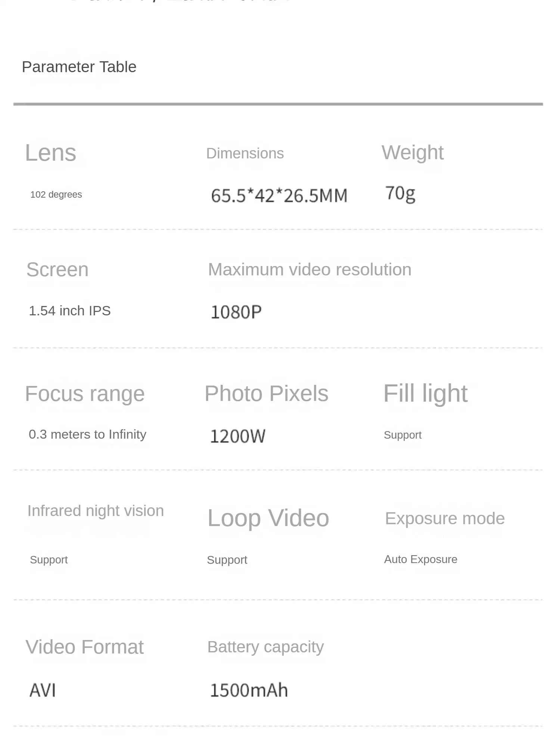560x745 pixels.
Task: Click the Focus range label
Action: (85, 394)
